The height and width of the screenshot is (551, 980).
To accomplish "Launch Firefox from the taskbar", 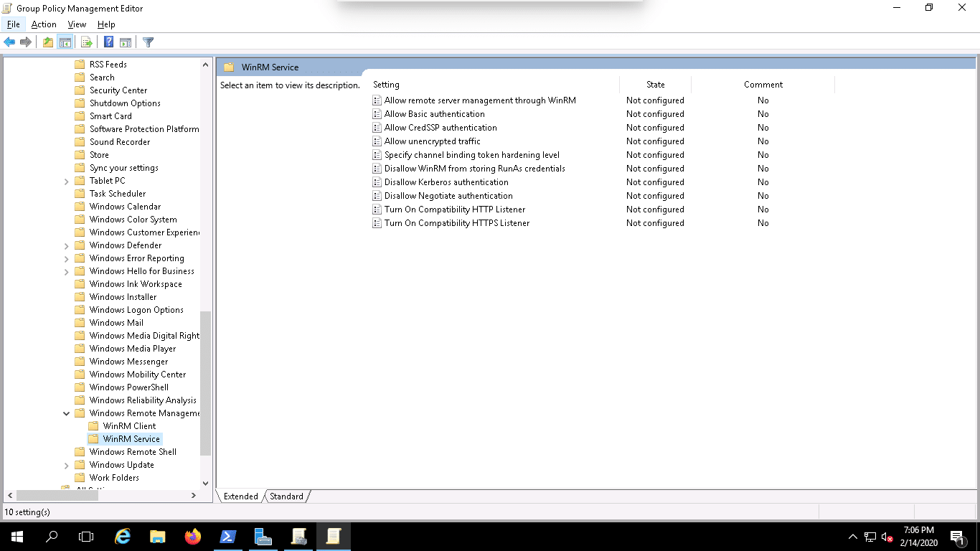I will 193,537.
